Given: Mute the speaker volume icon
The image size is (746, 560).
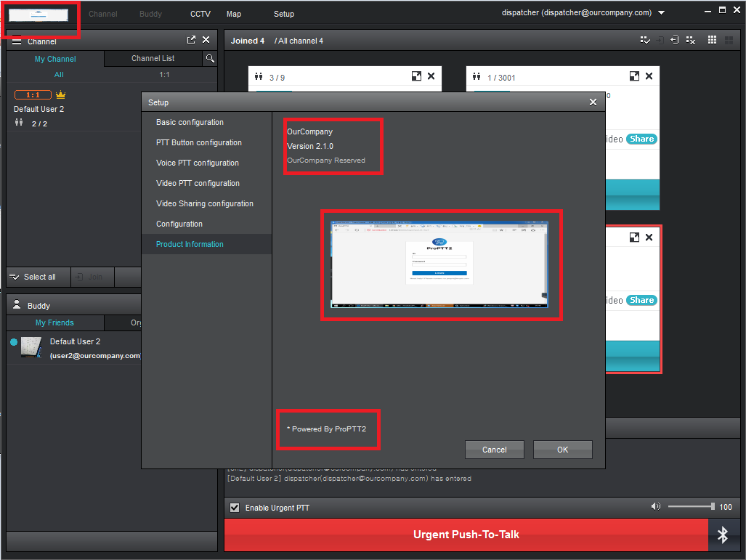Looking at the screenshot, I should pyautogui.click(x=656, y=507).
